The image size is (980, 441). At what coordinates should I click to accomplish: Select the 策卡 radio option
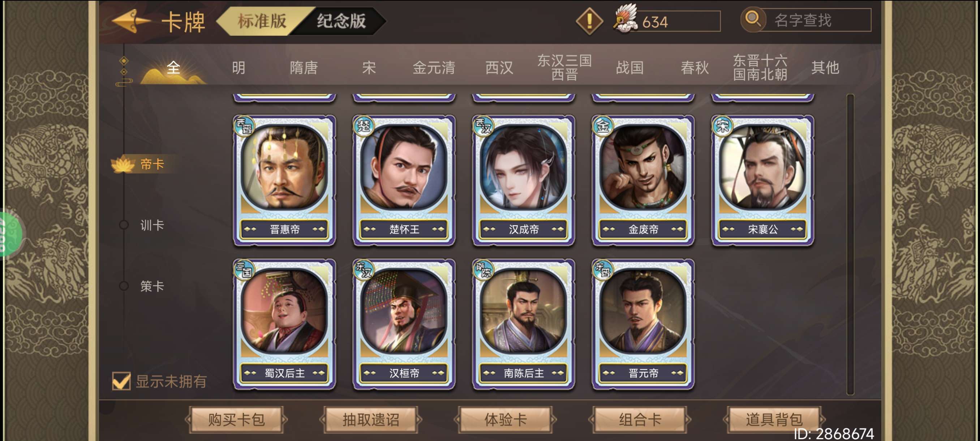(124, 286)
